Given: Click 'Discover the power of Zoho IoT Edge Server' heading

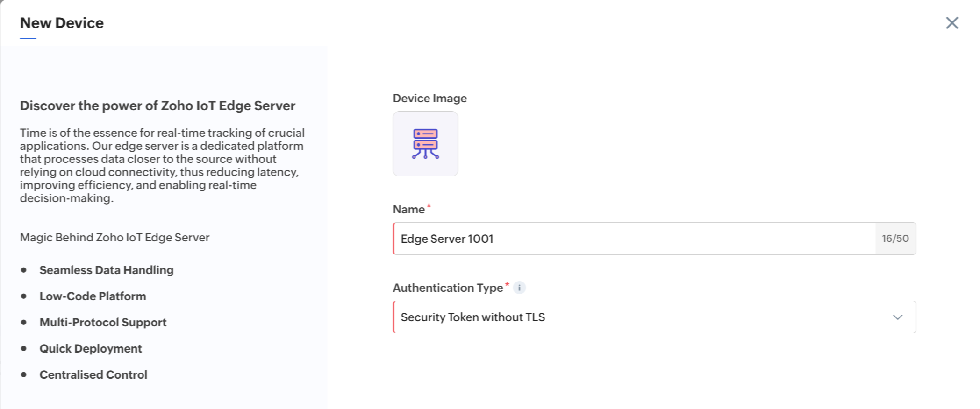Looking at the screenshot, I should pyautogui.click(x=157, y=106).
